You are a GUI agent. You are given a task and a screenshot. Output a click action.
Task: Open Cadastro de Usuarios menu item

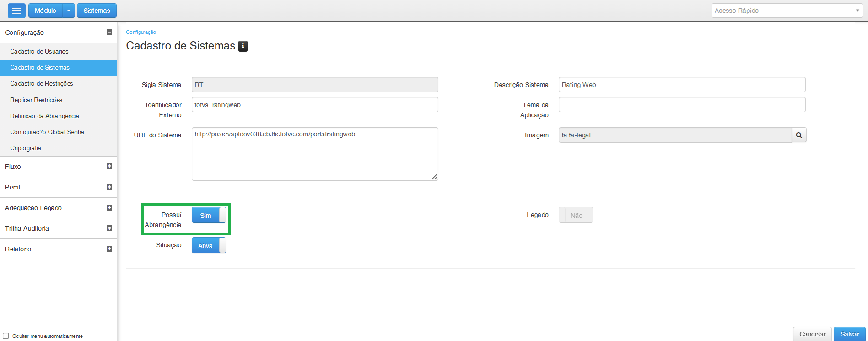point(59,51)
